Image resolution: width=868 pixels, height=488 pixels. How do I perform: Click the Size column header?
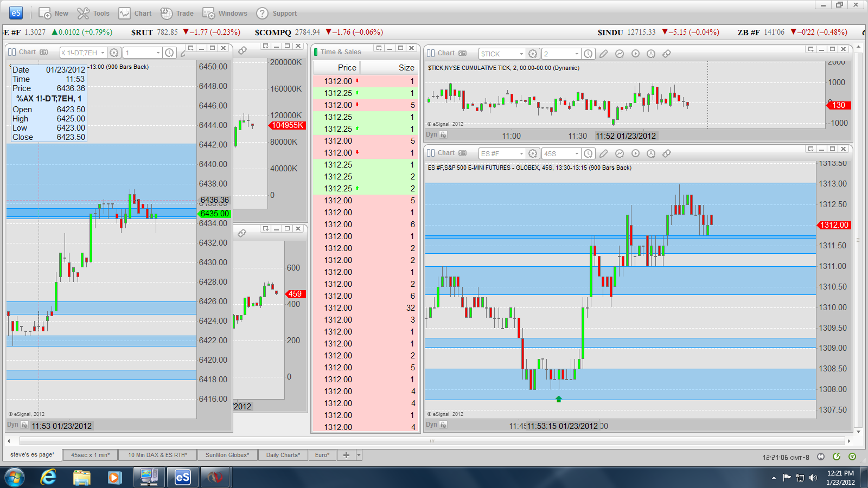(x=390, y=67)
